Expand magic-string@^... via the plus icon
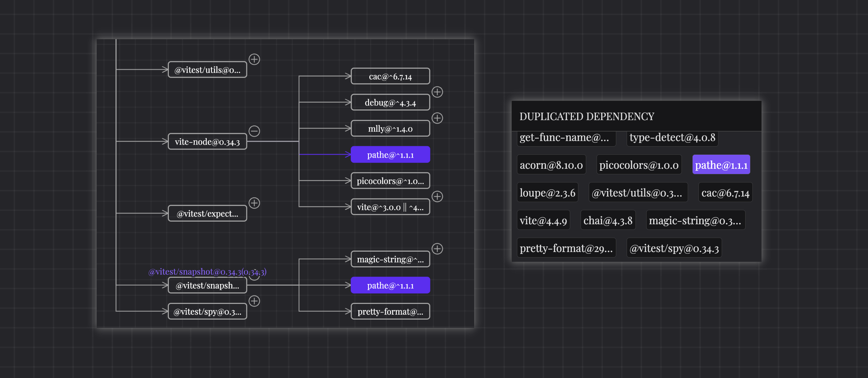The width and height of the screenshot is (868, 378). pos(437,249)
